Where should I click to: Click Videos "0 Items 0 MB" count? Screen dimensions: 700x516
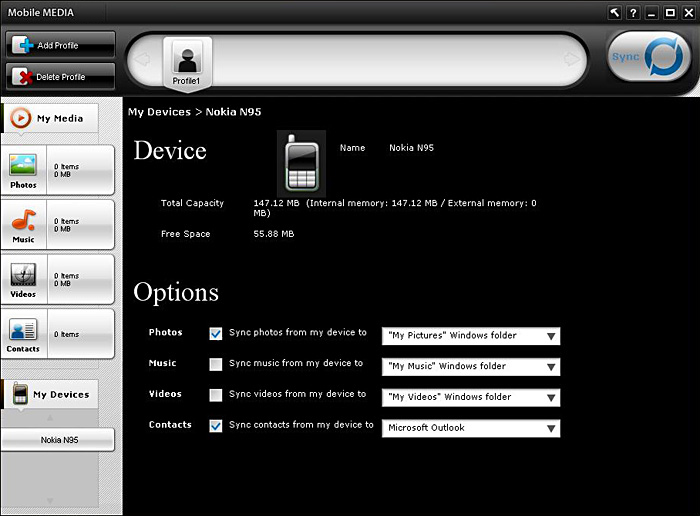[x=66, y=279]
